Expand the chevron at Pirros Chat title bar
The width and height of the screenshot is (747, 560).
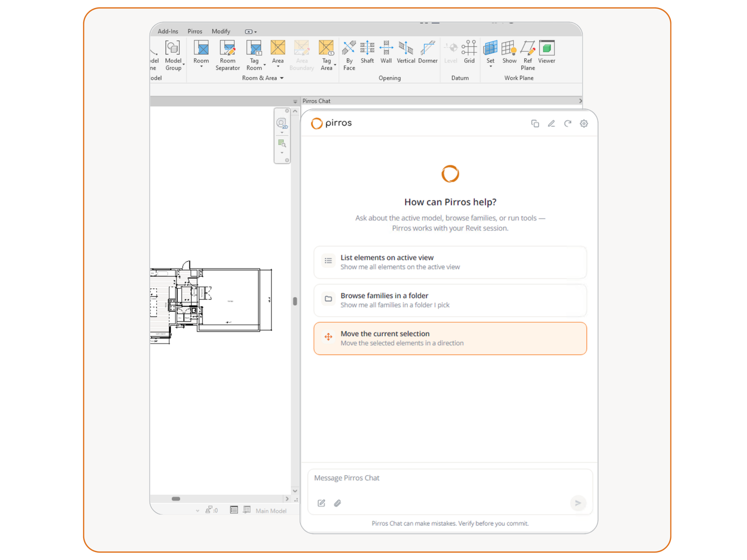[x=580, y=101]
